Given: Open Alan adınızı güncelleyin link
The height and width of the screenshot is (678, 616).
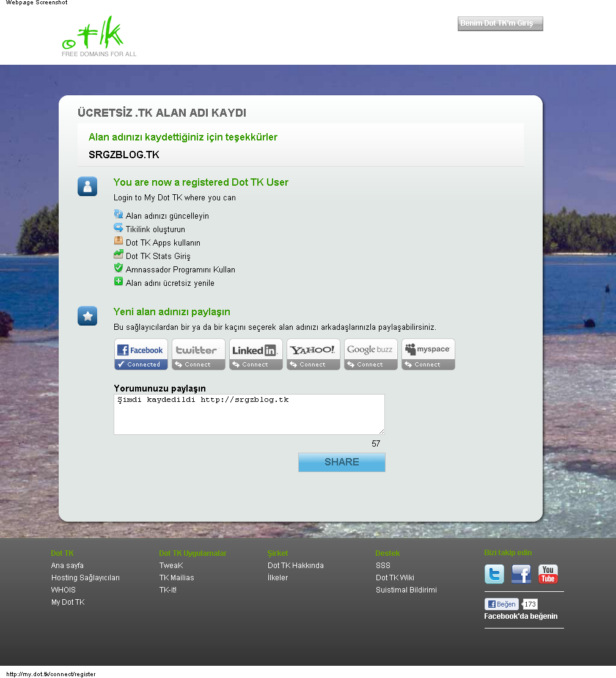Looking at the screenshot, I should [x=167, y=216].
